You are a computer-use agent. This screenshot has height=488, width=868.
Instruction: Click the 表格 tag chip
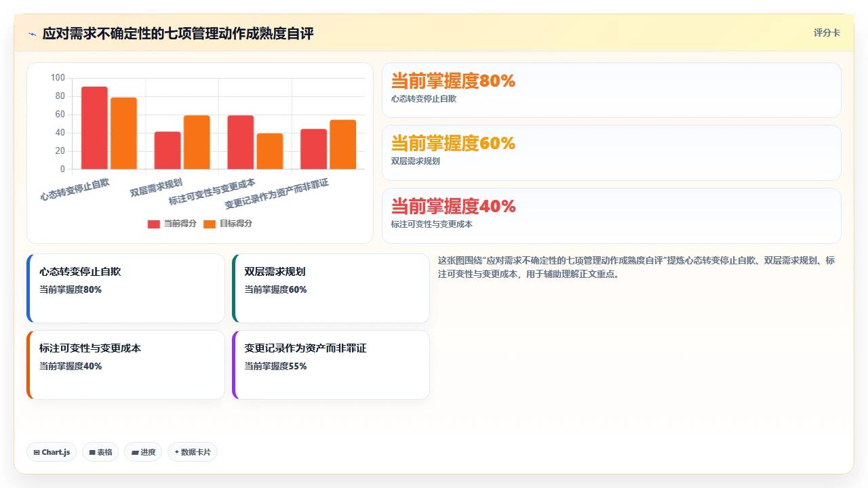coord(100,452)
